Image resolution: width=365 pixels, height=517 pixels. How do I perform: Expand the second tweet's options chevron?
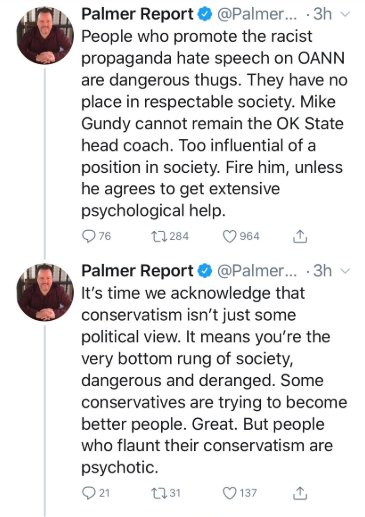click(346, 272)
